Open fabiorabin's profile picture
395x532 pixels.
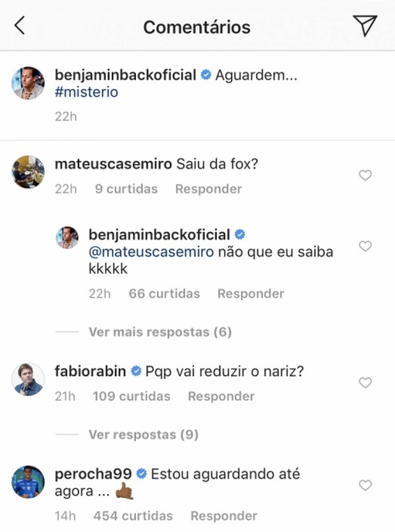coord(28,379)
